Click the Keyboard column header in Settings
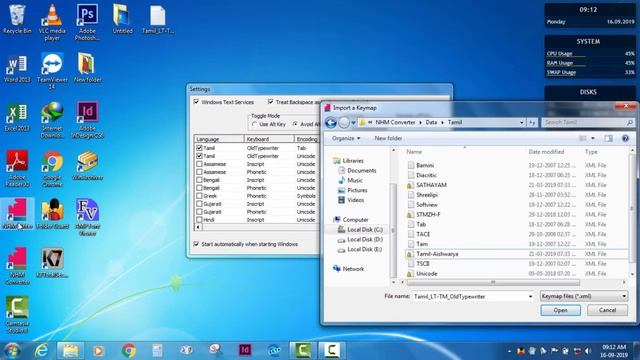The image size is (640, 360). coord(269,139)
